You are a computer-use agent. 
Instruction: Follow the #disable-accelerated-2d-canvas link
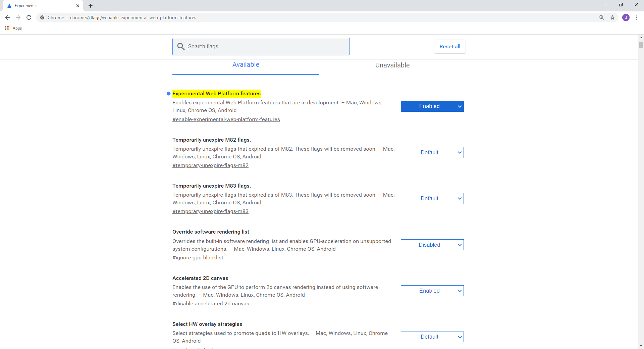211,304
